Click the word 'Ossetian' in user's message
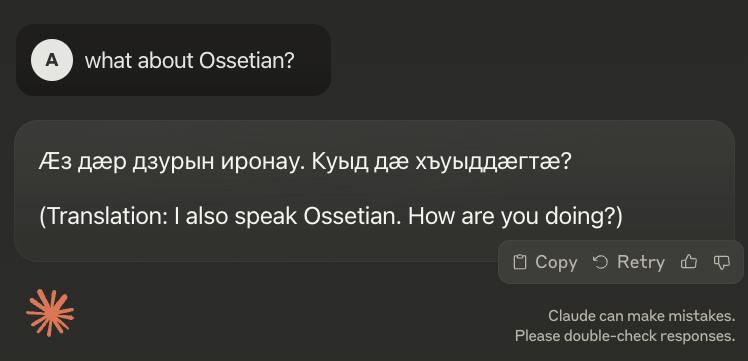Image resolution: width=748 pixels, height=361 pixels. click(246, 61)
